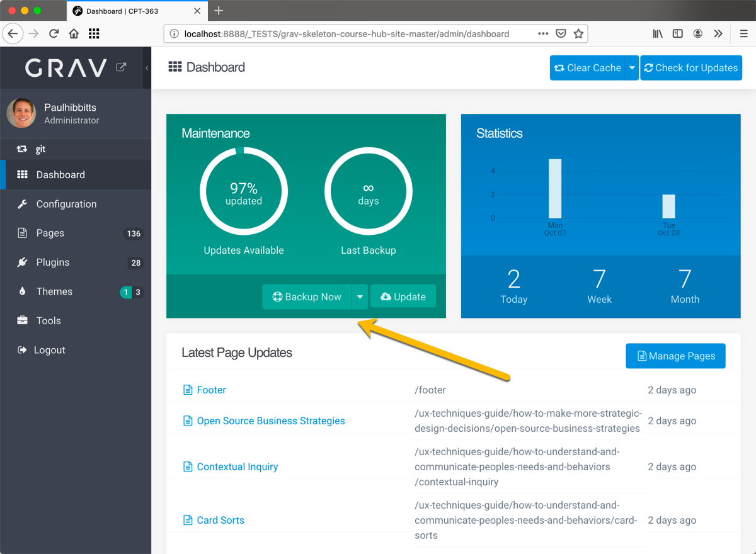This screenshot has height=554, width=756.
Task: Log out via the logout icon
Action: pyautogui.click(x=21, y=350)
